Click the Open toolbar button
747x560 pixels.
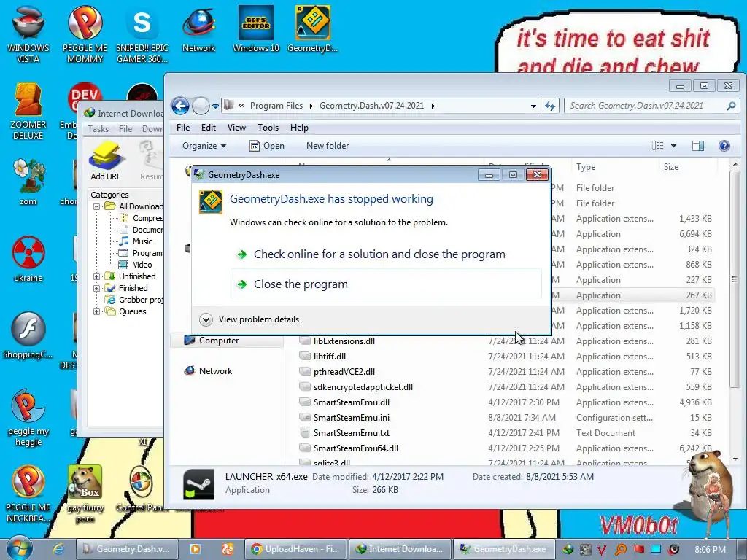click(x=267, y=146)
